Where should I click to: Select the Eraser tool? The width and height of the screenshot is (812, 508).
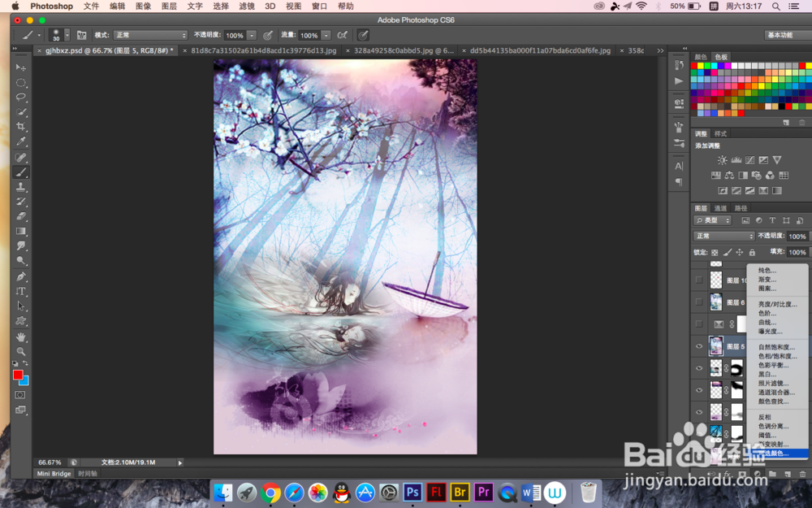pyautogui.click(x=21, y=216)
